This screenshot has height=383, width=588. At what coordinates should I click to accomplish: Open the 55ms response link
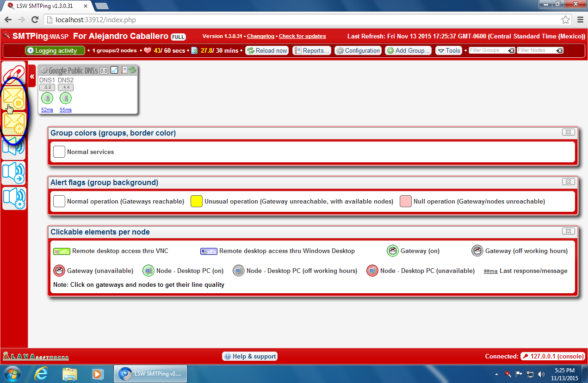66,110
